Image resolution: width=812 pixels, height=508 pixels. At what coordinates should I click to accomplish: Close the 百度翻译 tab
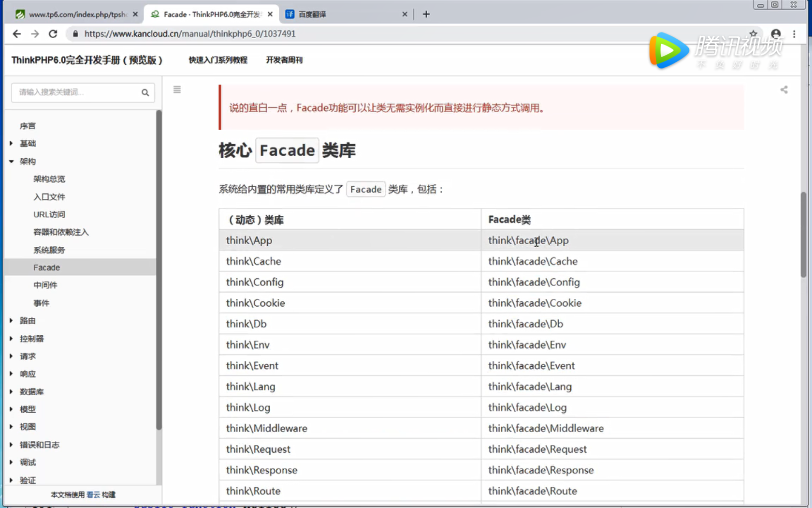tap(405, 14)
